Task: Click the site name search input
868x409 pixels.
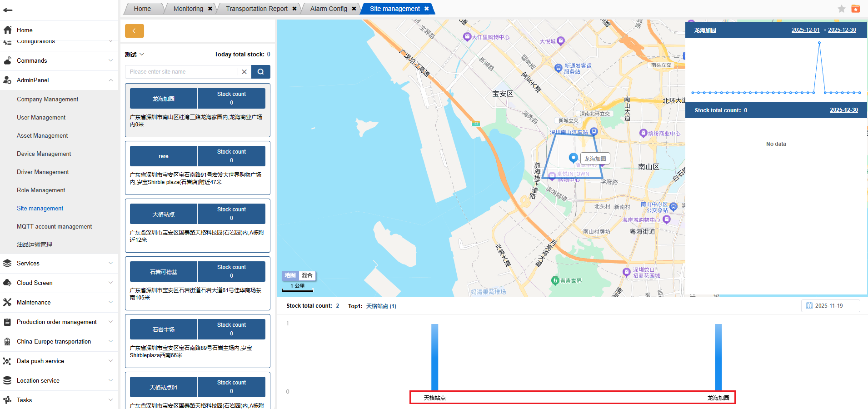Action: pos(182,72)
